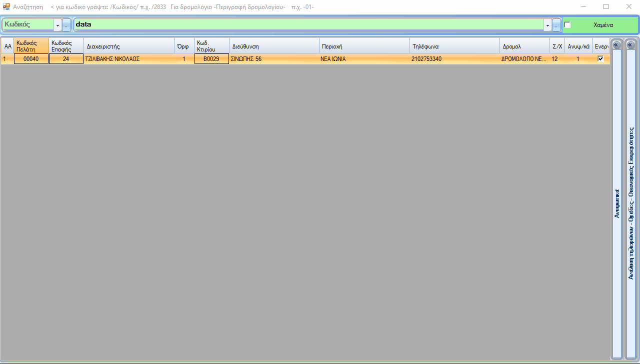This screenshot has width=640, height=364.
Task: Click browse button beside search text field
Action: tap(556, 25)
